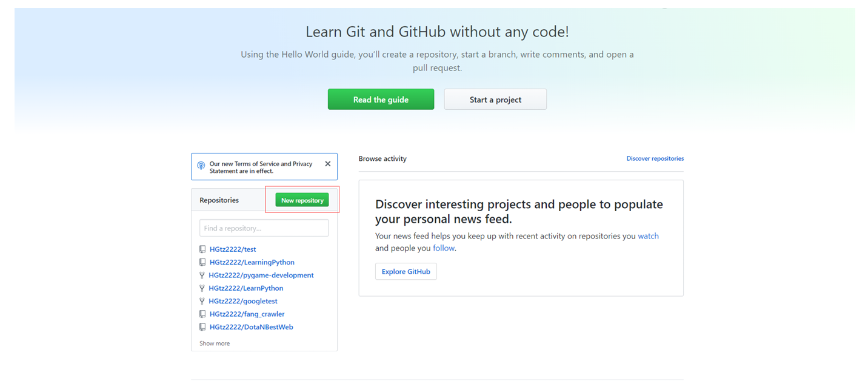Image resolution: width=868 pixels, height=392 pixels.
Task: Open the HGtz2222/test repository
Action: point(233,249)
